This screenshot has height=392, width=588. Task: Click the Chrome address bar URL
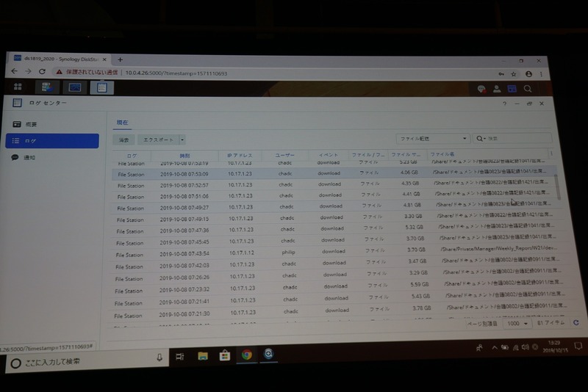coord(176,73)
